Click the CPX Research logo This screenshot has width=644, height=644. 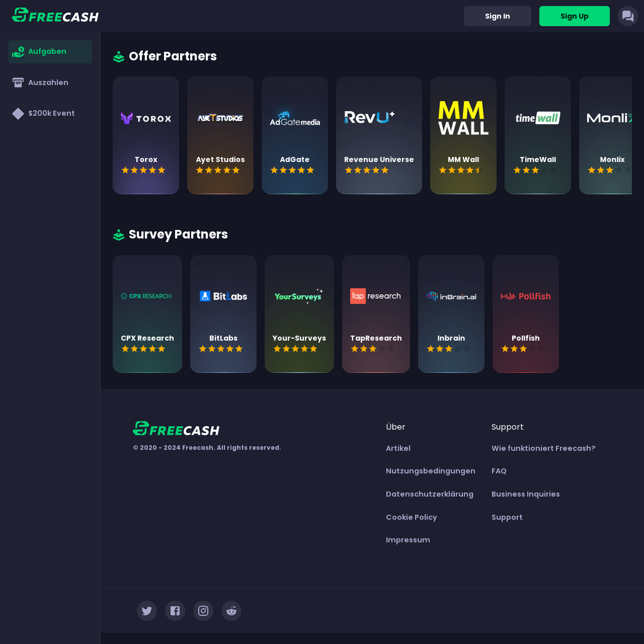(146, 296)
